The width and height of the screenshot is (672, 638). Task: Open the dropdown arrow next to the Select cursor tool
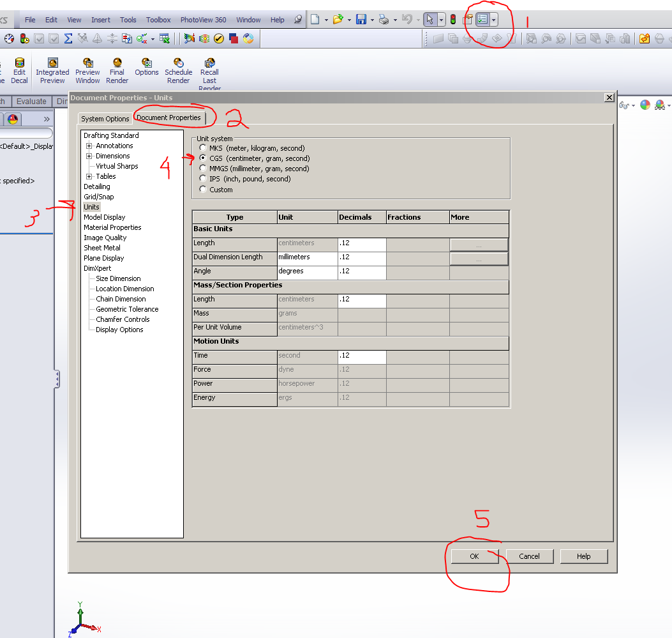(441, 20)
